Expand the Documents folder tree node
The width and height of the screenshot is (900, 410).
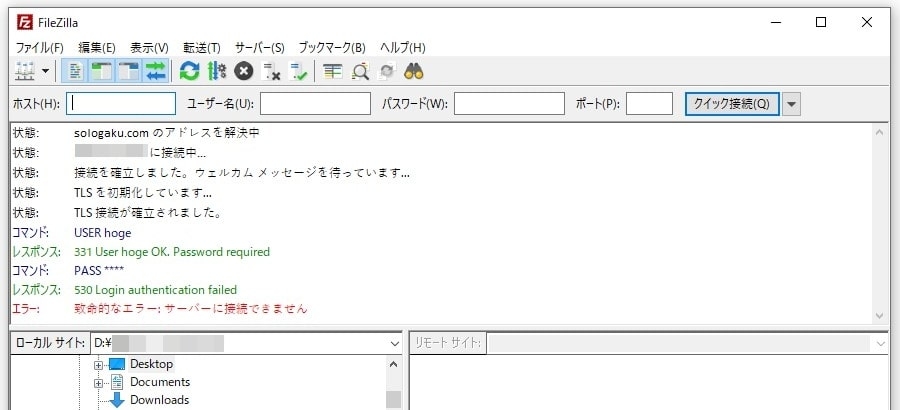coord(99,382)
